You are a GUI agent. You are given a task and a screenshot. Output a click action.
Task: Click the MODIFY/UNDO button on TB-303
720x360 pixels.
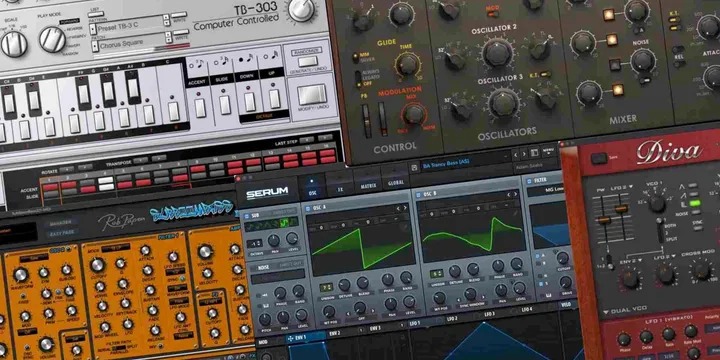[x=312, y=96]
